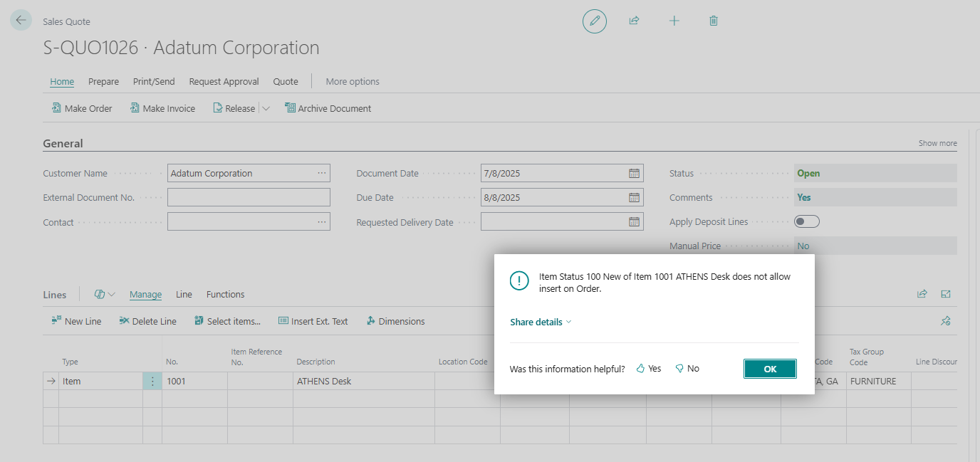This screenshot has width=980, height=462.
Task: Click the Tax Group Code column header
Action: click(x=867, y=357)
